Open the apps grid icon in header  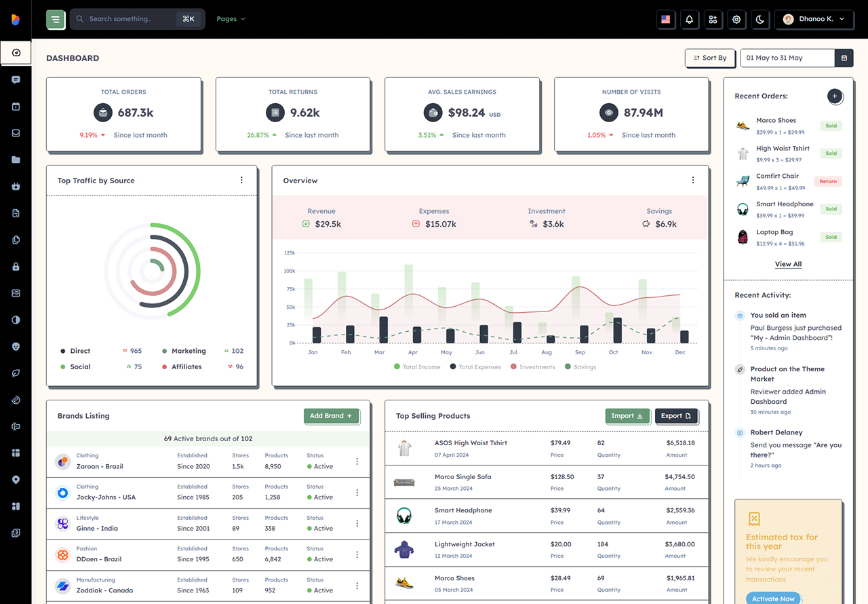[713, 19]
